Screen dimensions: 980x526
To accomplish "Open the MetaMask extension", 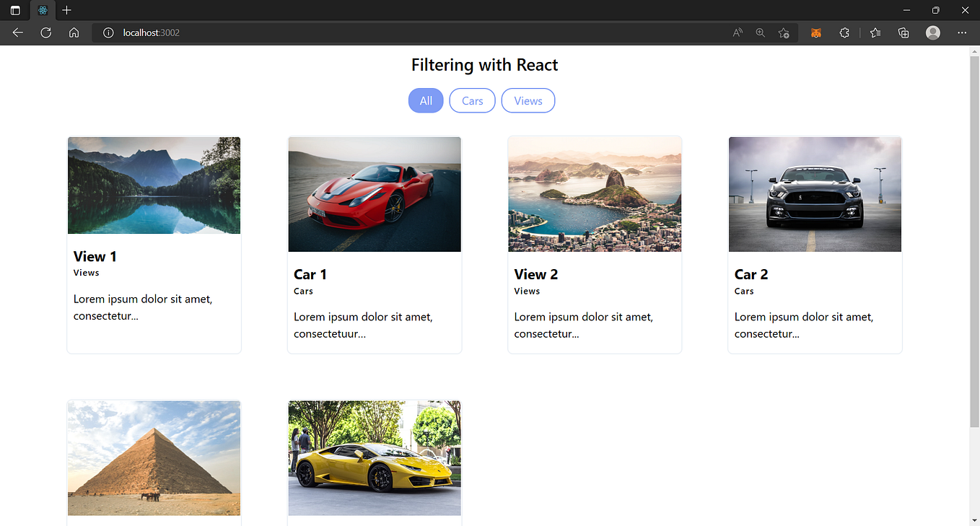I will [815, 32].
